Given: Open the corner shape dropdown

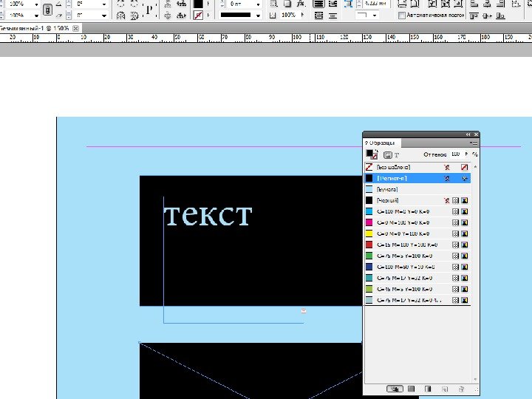Looking at the screenshot, I should [x=375, y=16].
